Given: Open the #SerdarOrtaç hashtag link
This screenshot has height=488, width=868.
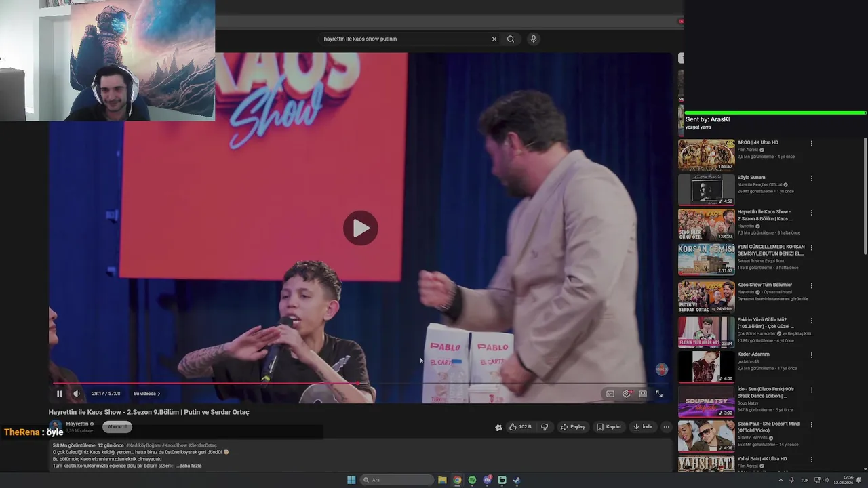Looking at the screenshot, I should click(203, 445).
